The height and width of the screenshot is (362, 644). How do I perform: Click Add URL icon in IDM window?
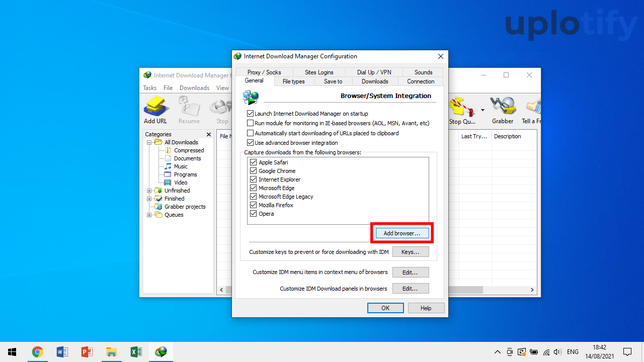click(x=155, y=110)
